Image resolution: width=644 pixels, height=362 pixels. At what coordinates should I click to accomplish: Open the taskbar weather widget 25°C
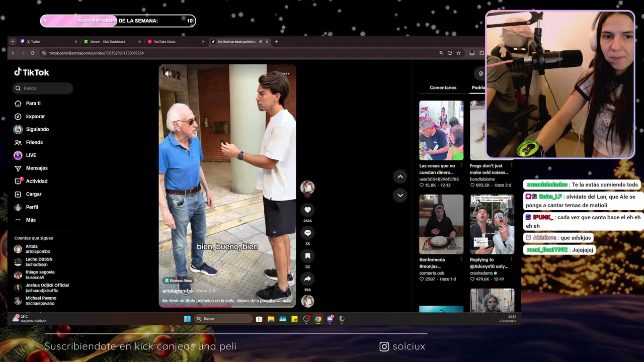pos(30,319)
